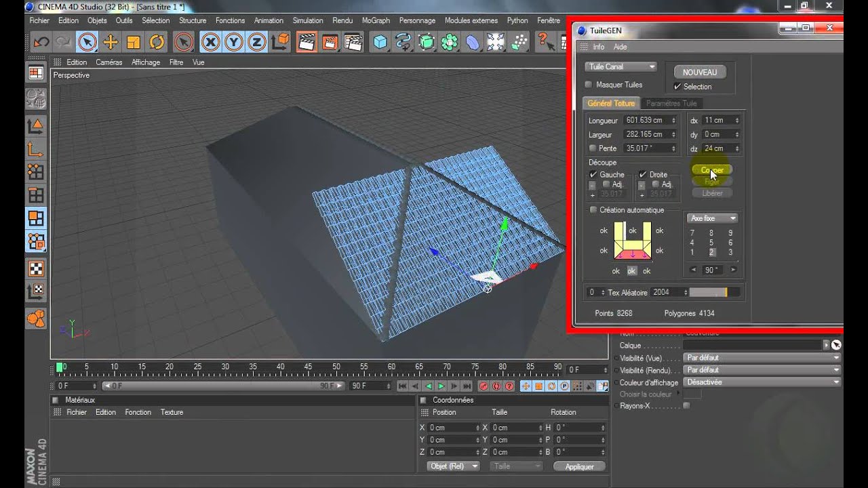The height and width of the screenshot is (488, 868).
Task: Uncheck the Gauche découpe checkbox
Action: coord(593,174)
